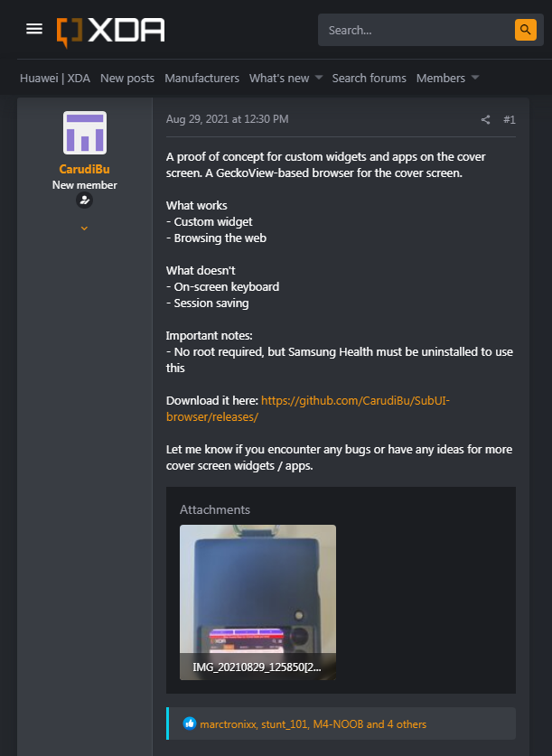This screenshot has height=756, width=552.
Task: Open the What's new dropdown arrow
Action: tap(319, 78)
